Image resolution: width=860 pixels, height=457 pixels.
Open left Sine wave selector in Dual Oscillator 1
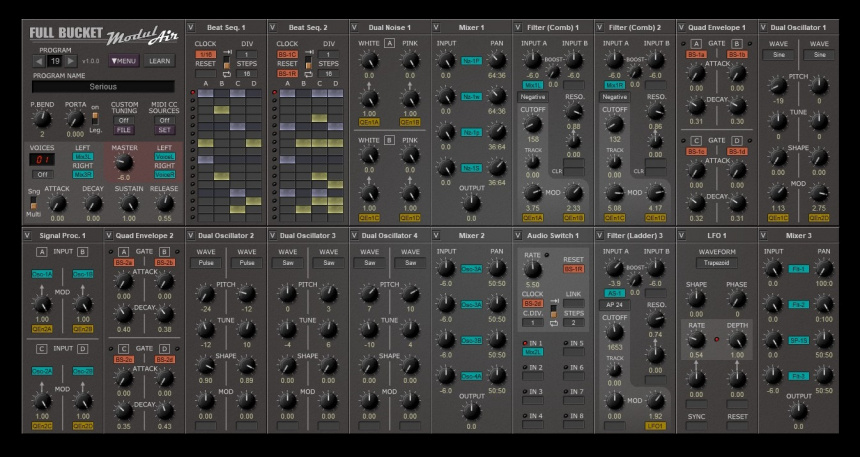click(x=778, y=55)
